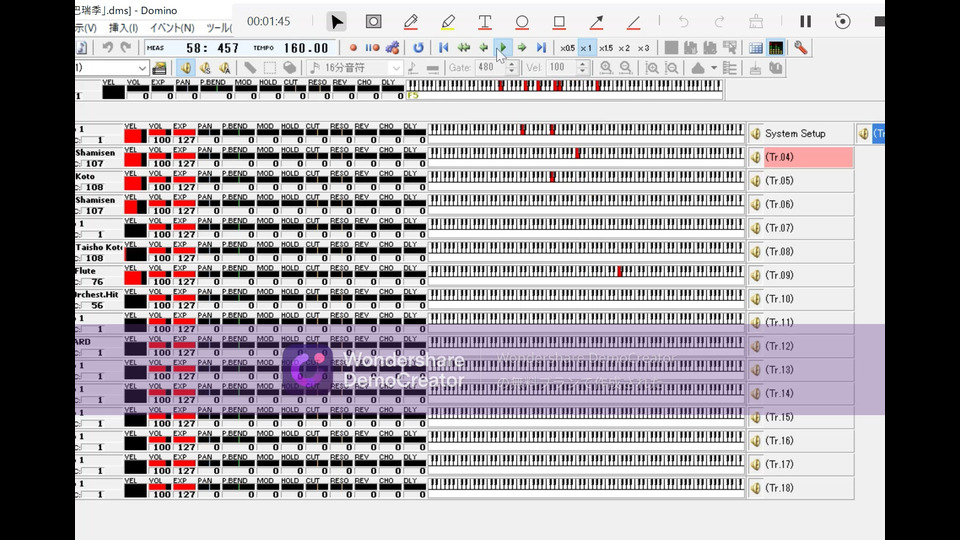Select the pink (Tr.04) track button
Image resolution: width=960 pixels, height=540 pixels.
808,157
